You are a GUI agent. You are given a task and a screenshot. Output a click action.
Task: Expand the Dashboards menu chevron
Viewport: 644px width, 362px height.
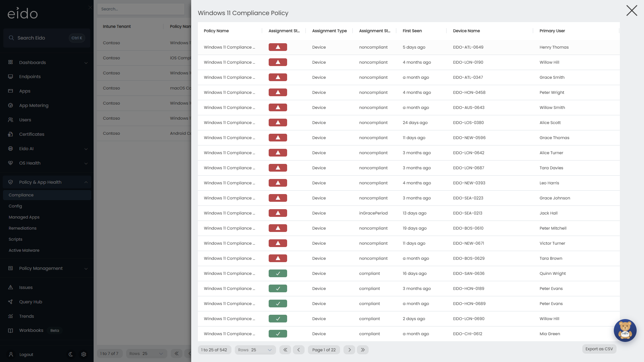[x=86, y=63]
